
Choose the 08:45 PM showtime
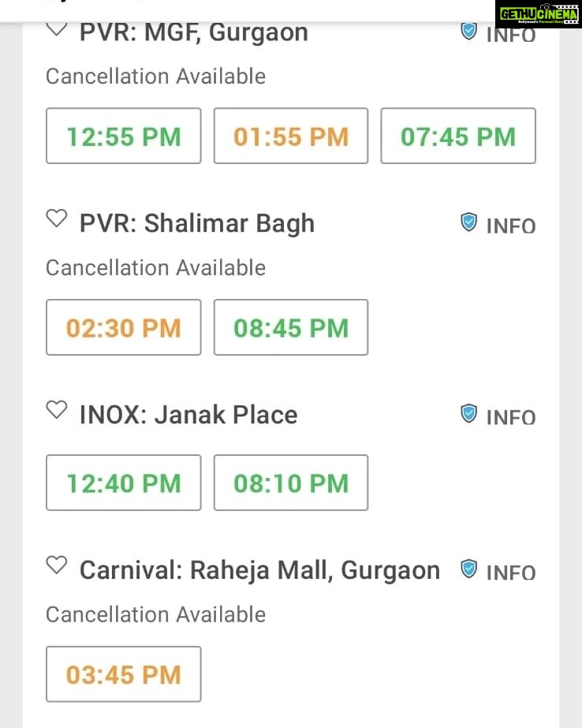click(291, 327)
